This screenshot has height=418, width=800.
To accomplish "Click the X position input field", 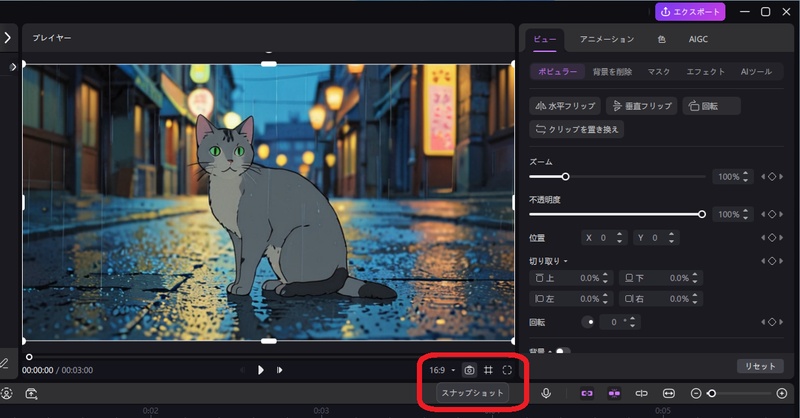I will 605,238.
